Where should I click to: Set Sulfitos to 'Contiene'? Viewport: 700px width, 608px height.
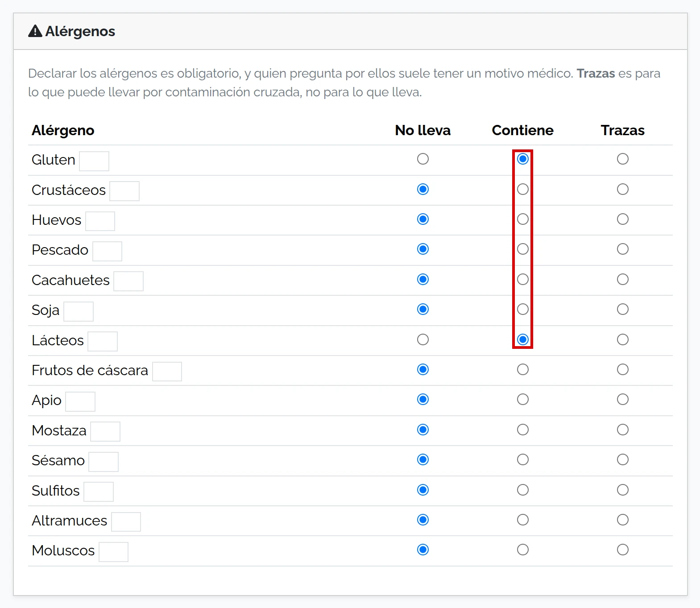[523, 490]
